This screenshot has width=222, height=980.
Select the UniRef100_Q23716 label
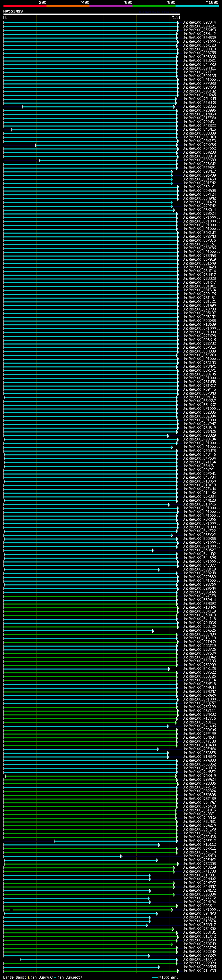(199, 833)
